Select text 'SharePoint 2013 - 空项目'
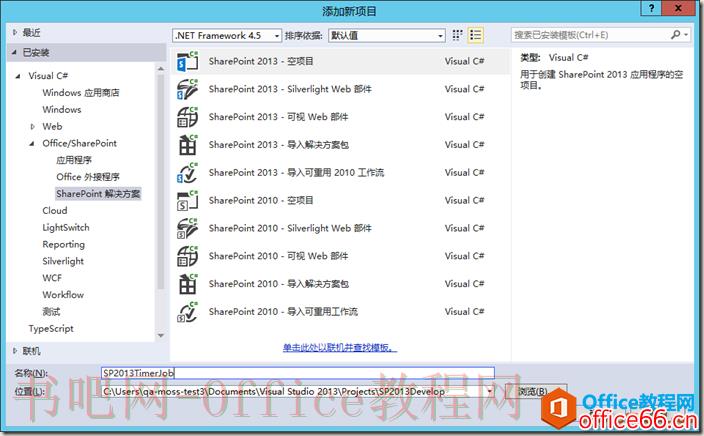 point(261,62)
